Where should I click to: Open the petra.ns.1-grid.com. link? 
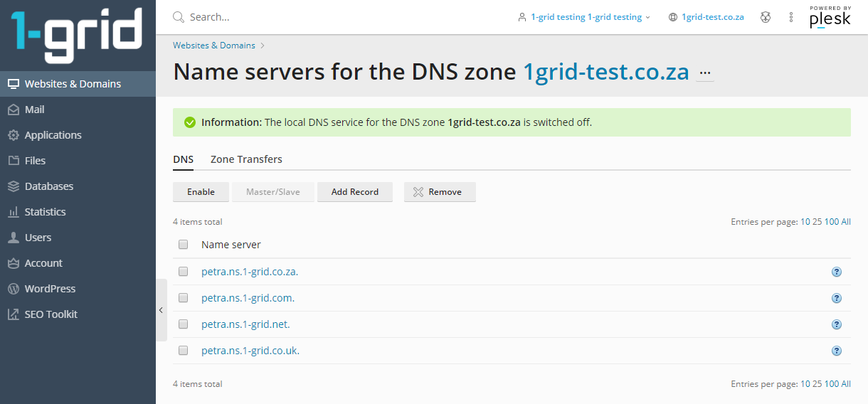coord(248,298)
